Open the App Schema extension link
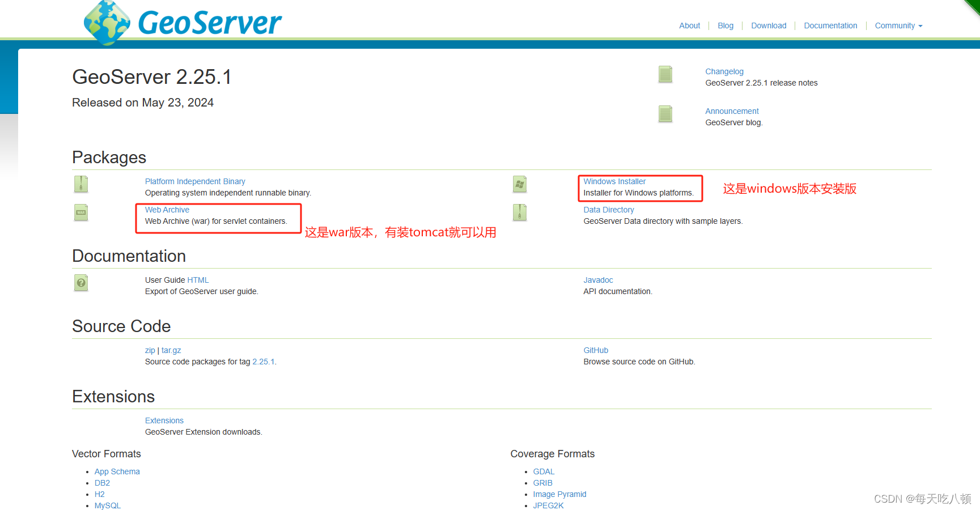The image size is (980, 510). click(x=117, y=471)
